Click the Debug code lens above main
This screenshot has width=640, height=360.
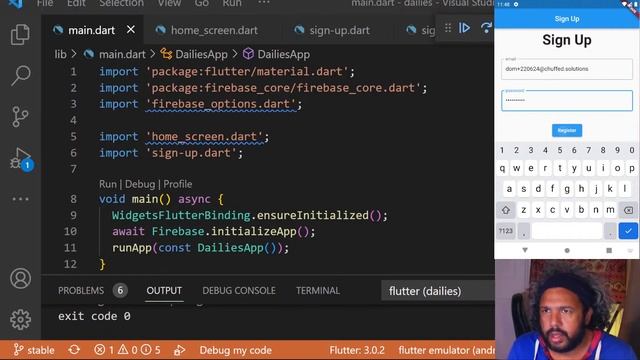pos(140,184)
